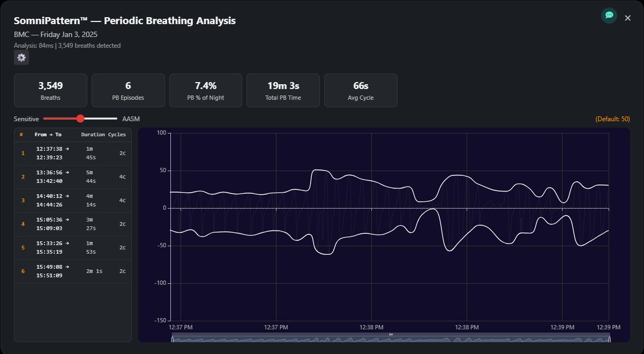Click the 3,549 Breaths stat card
The height and width of the screenshot is (354, 644).
(x=50, y=90)
